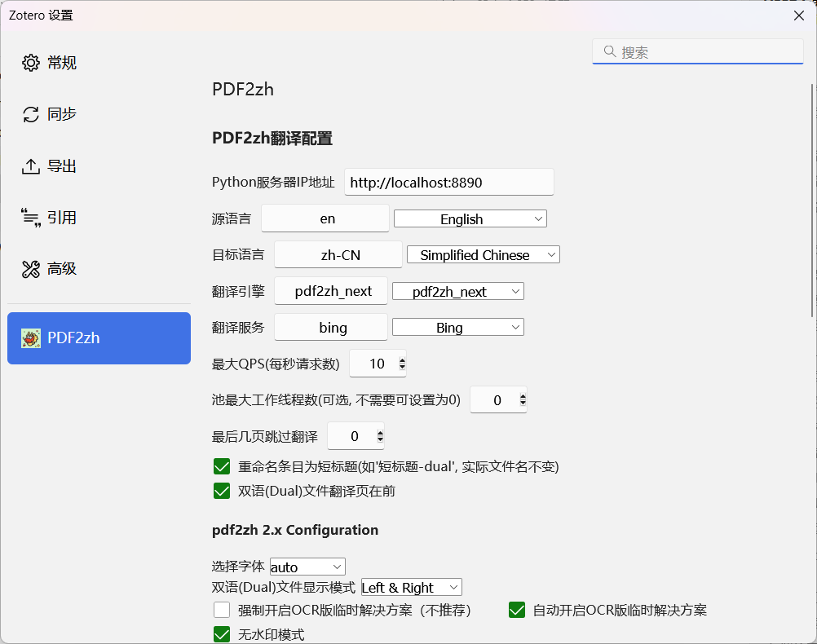Select the PDF2zh pane label
The image size is (817, 644).
coord(73,338)
